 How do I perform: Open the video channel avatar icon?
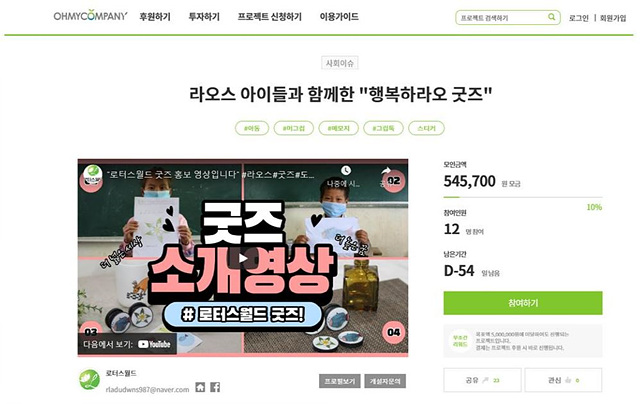pyautogui.click(x=93, y=175)
